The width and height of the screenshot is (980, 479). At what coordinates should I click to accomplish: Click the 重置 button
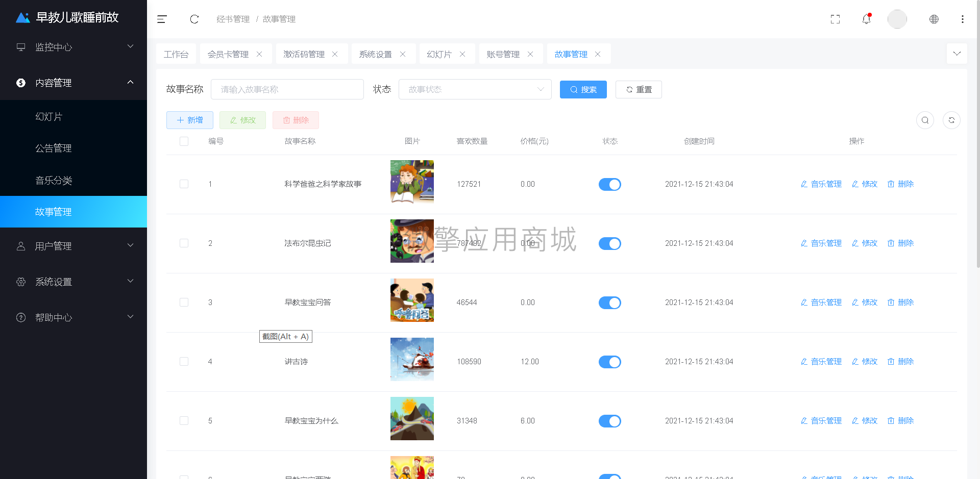639,89
